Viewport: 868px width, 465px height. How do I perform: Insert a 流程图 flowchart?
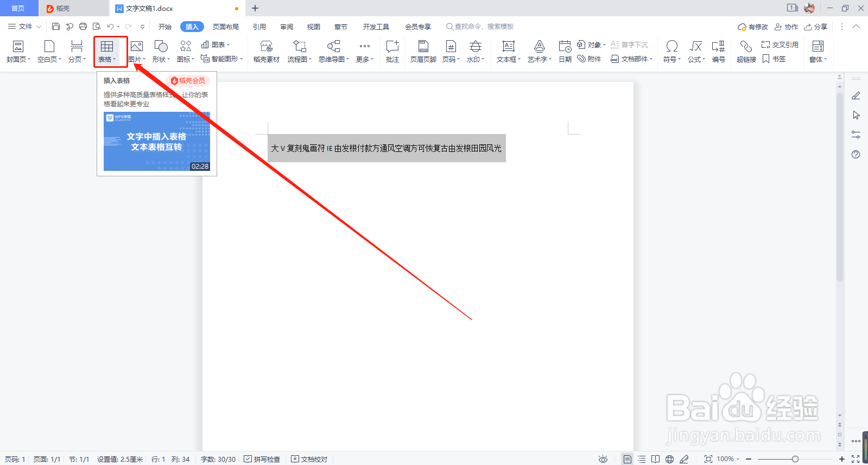pyautogui.click(x=300, y=52)
